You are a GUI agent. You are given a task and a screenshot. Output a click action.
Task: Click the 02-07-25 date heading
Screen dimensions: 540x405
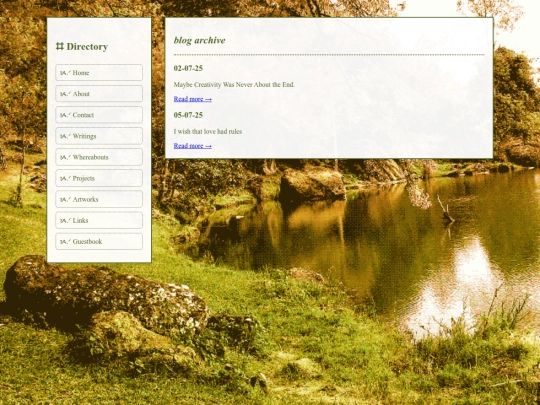coord(188,68)
